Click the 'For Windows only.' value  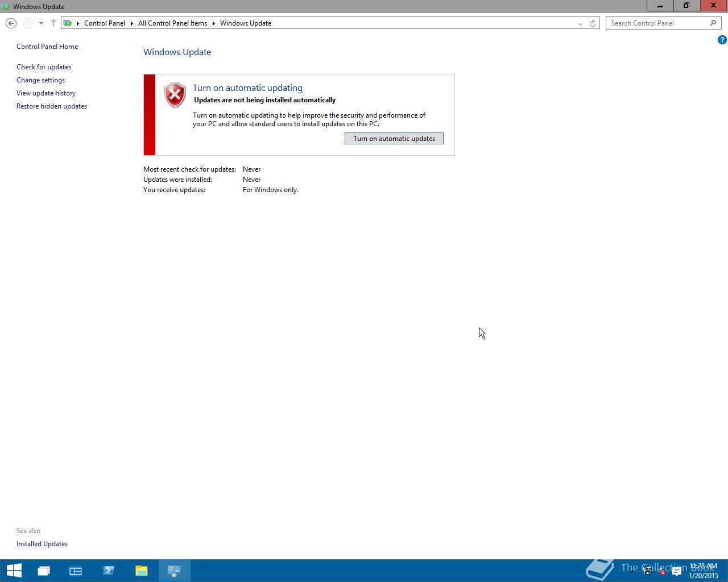tap(271, 190)
